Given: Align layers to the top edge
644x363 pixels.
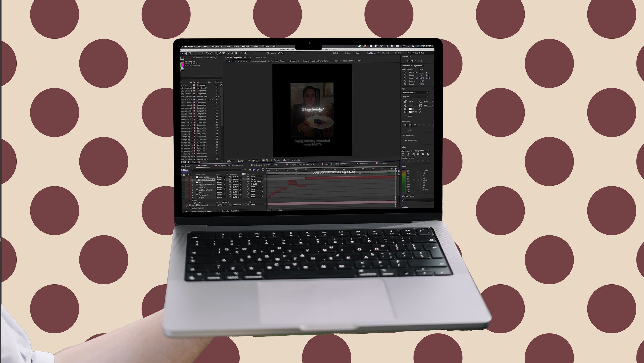Looking at the screenshot, I should click(418, 154).
